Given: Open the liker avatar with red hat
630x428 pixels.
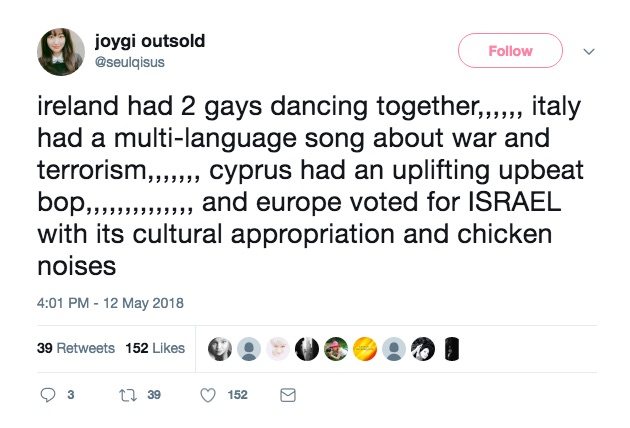Looking at the screenshot, I should [337, 348].
